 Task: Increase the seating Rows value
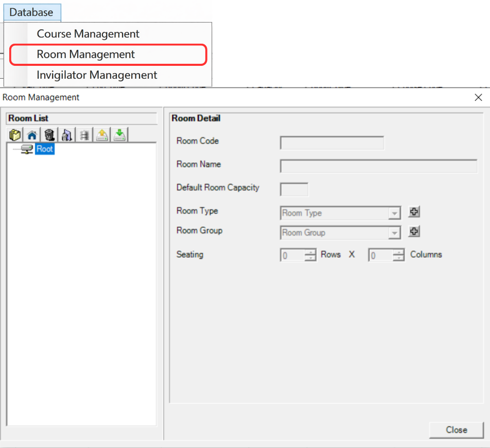point(310,252)
